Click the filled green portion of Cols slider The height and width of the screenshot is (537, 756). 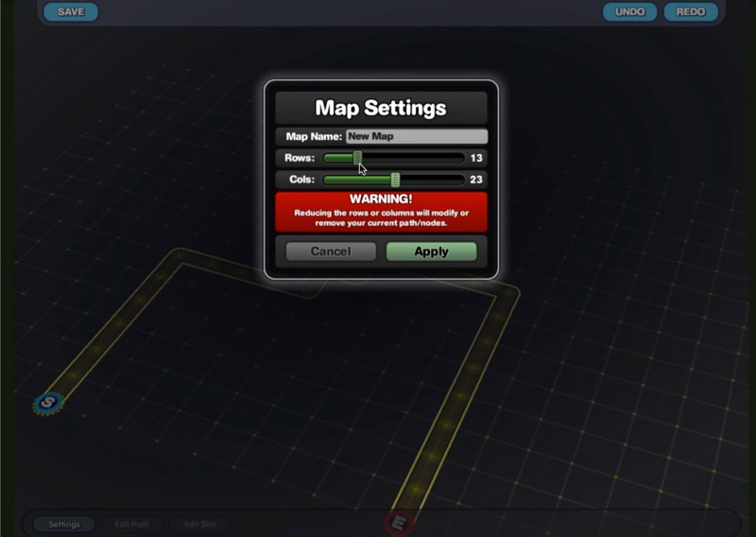357,180
